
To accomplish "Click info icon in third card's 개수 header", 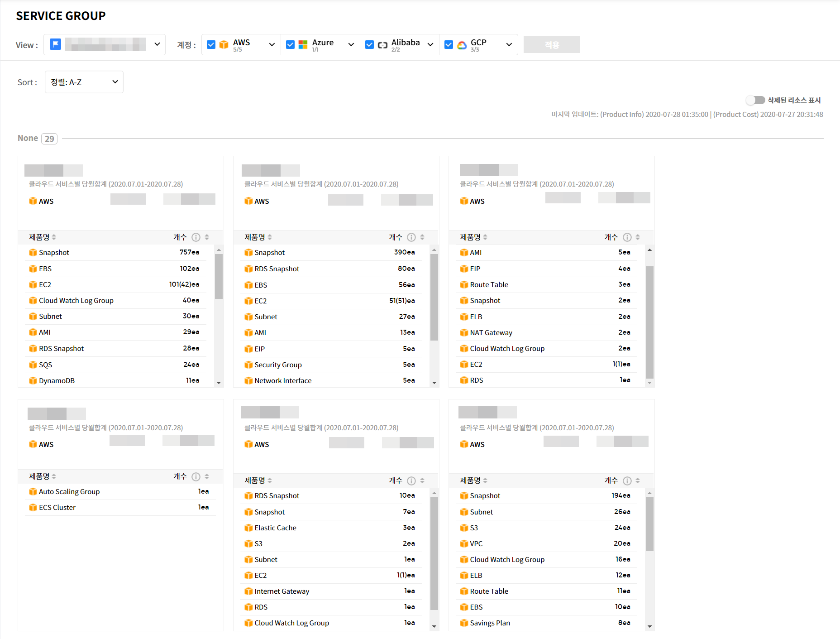I will tap(627, 237).
